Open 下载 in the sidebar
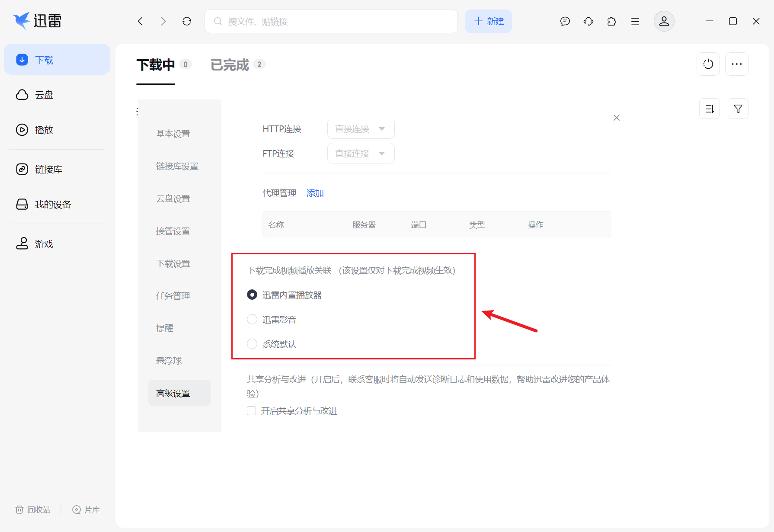 [x=57, y=59]
